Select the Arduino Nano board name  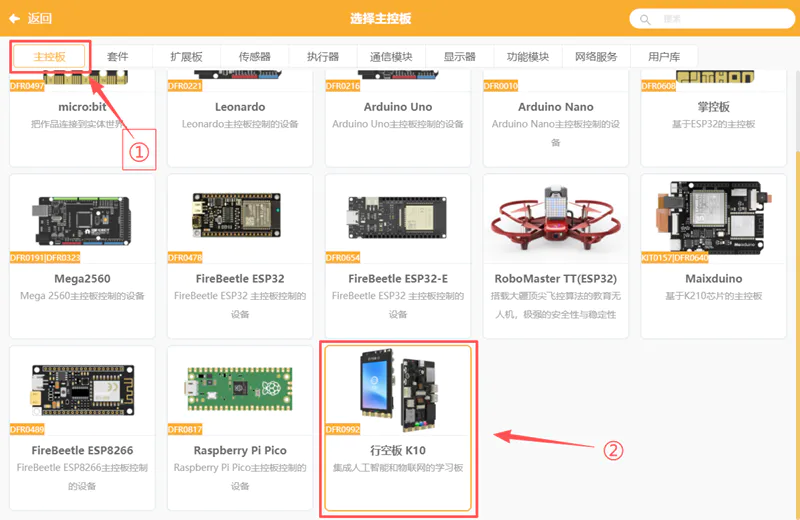(556, 107)
